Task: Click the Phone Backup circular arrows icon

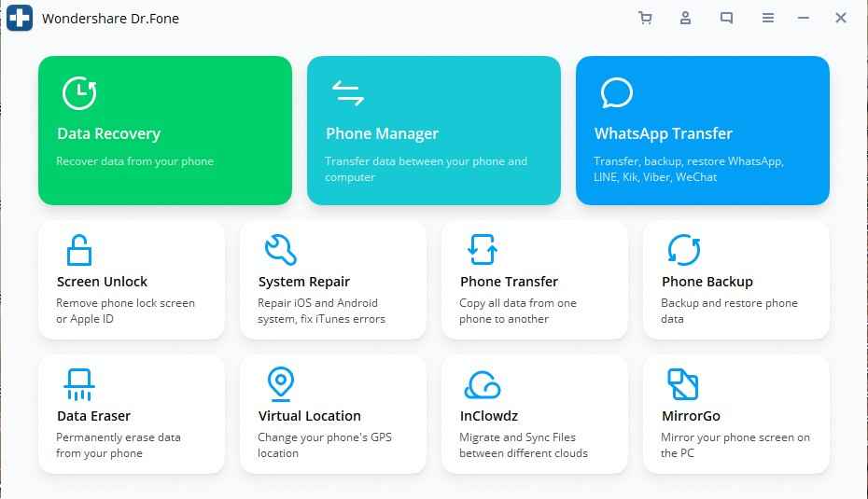Action: click(683, 250)
